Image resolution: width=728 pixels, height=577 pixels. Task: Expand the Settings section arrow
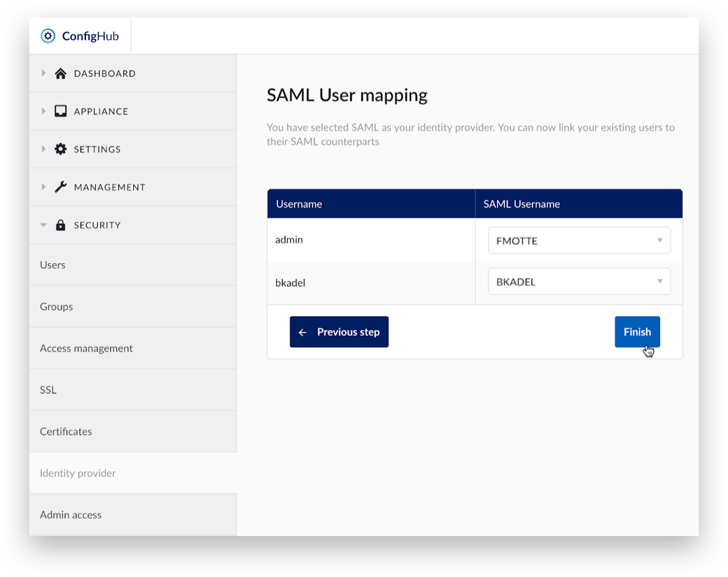click(43, 149)
